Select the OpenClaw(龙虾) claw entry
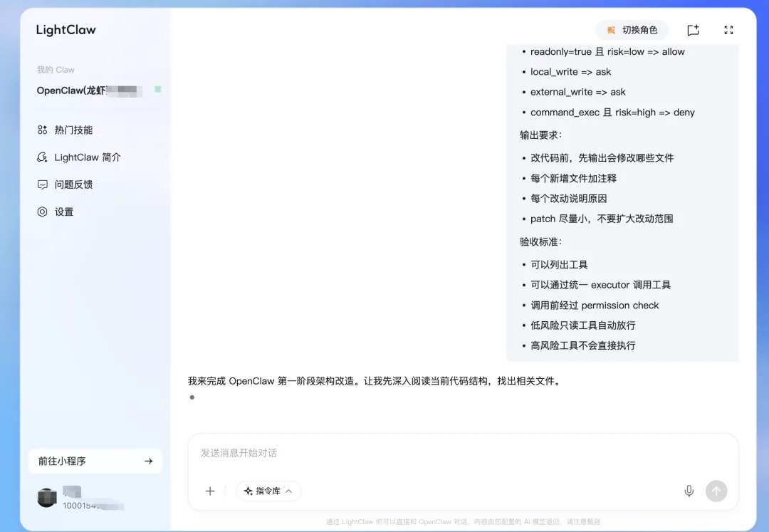 [90, 90]
